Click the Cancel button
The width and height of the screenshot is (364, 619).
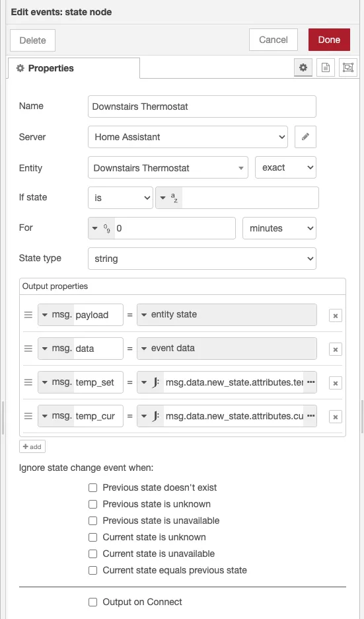click(273, 40)
